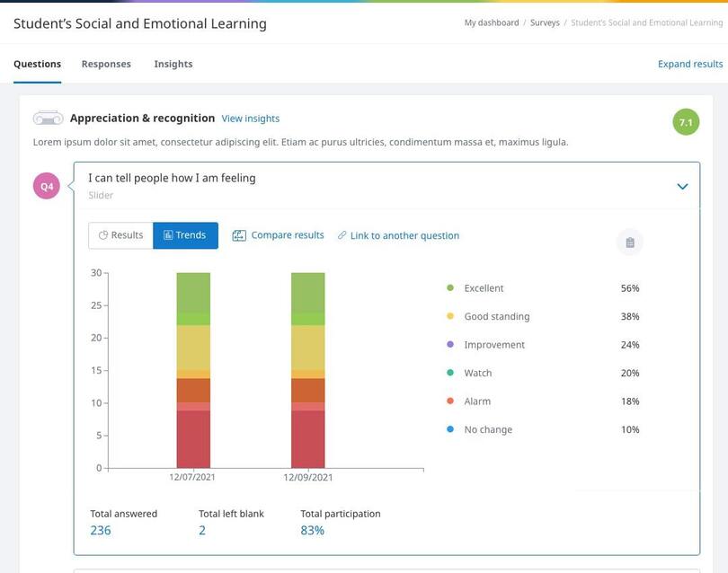Collapse the Q4 question chevron
728x573 pixels.
pyautogui.click(x=682, y=187)
